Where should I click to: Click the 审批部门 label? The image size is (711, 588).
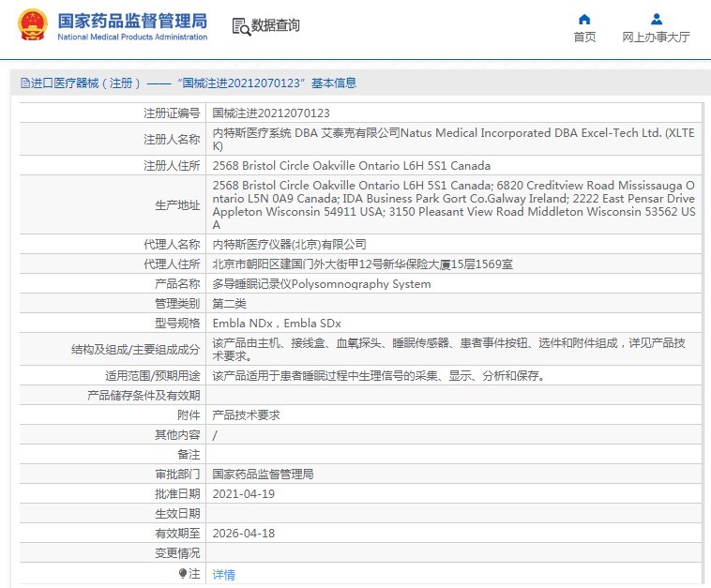[177, 475]
